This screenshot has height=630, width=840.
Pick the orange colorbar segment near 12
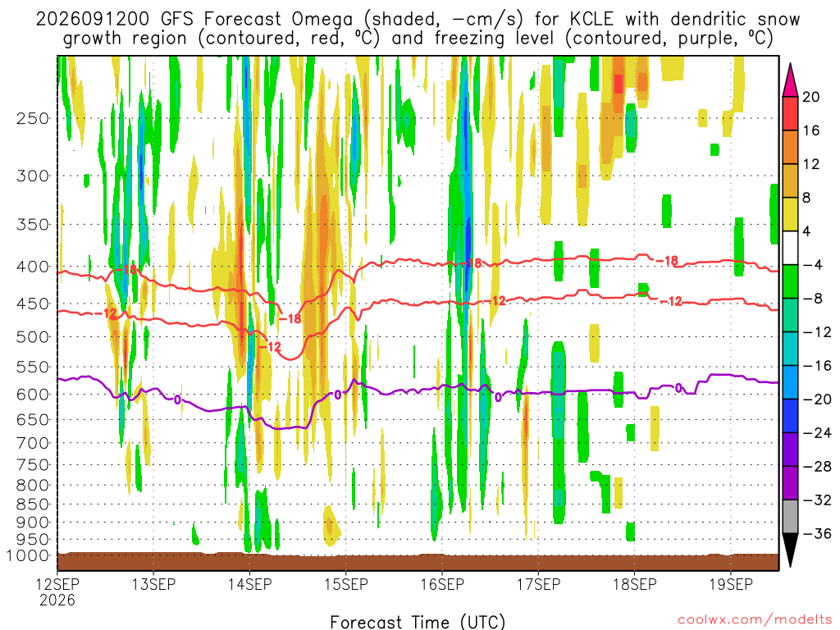coord(790,148)
